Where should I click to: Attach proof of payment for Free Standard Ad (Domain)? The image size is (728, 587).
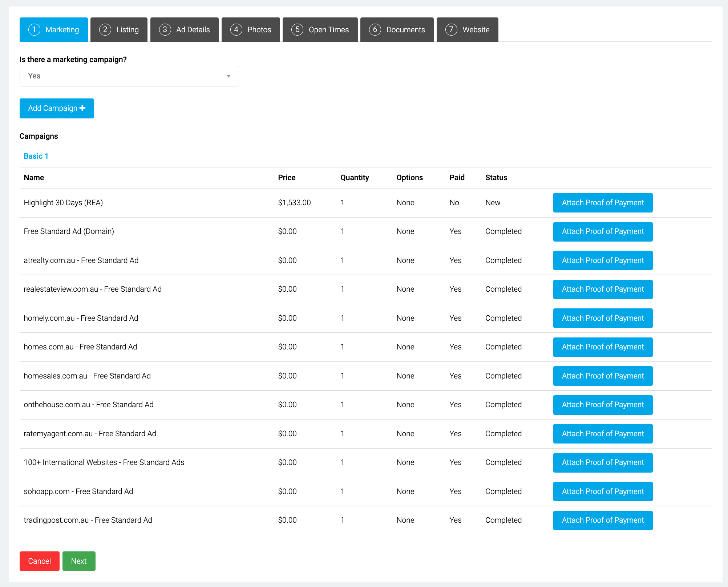(x=603, y=231)
